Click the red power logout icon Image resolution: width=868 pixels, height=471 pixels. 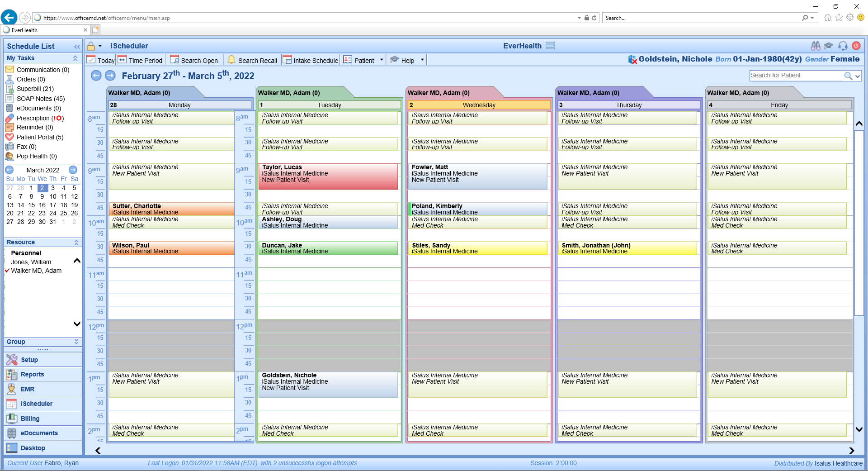pos(856,46)
